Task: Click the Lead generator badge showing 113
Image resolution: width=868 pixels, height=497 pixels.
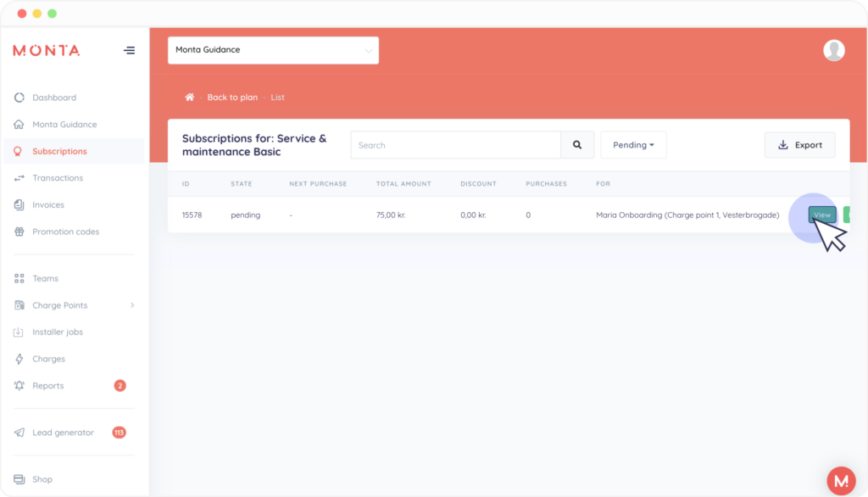Action: 119,433
